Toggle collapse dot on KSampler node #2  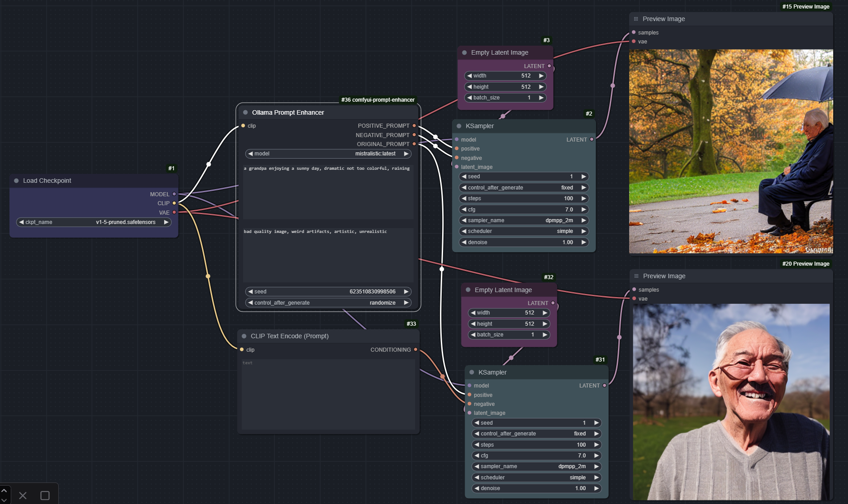[x=459, y=126]
